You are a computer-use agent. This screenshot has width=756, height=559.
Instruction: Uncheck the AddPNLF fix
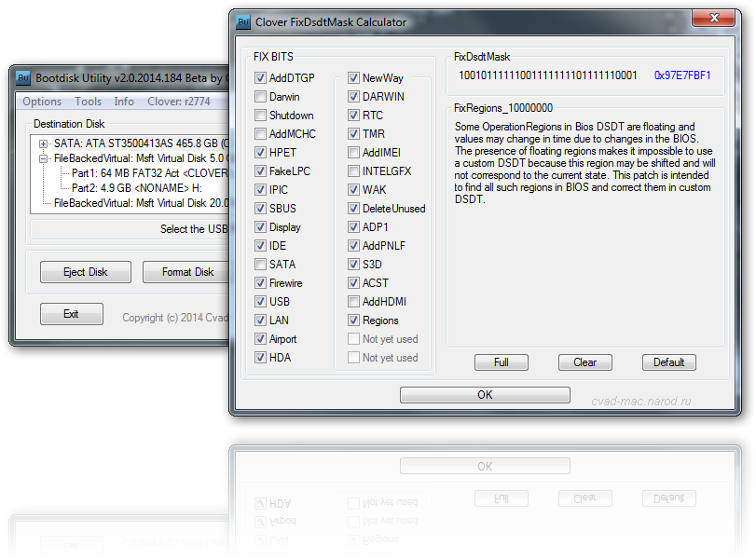point(353,246)
